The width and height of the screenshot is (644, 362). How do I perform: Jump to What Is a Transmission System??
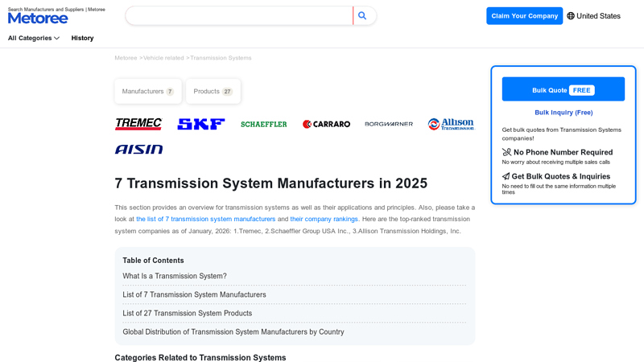[175, 276]
